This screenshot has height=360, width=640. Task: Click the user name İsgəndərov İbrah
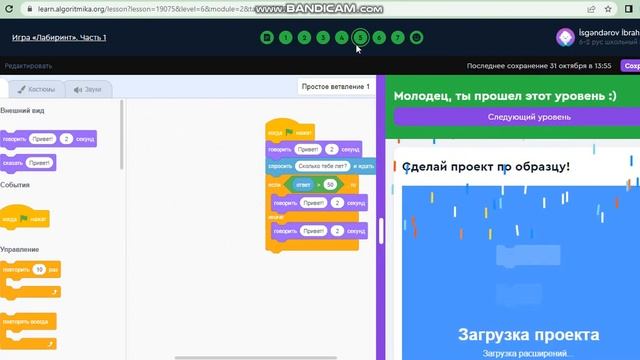point(609,33)
